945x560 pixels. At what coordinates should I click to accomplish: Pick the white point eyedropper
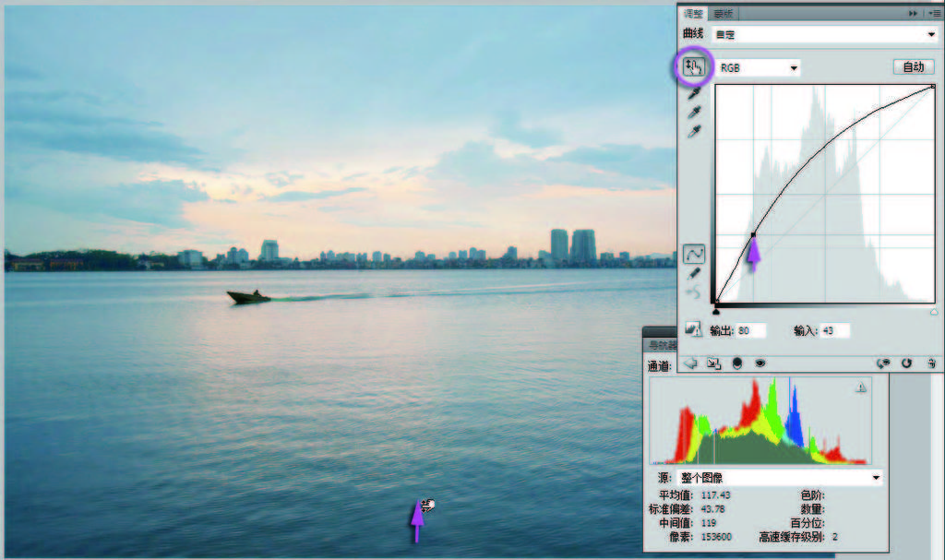coord(694,131)
